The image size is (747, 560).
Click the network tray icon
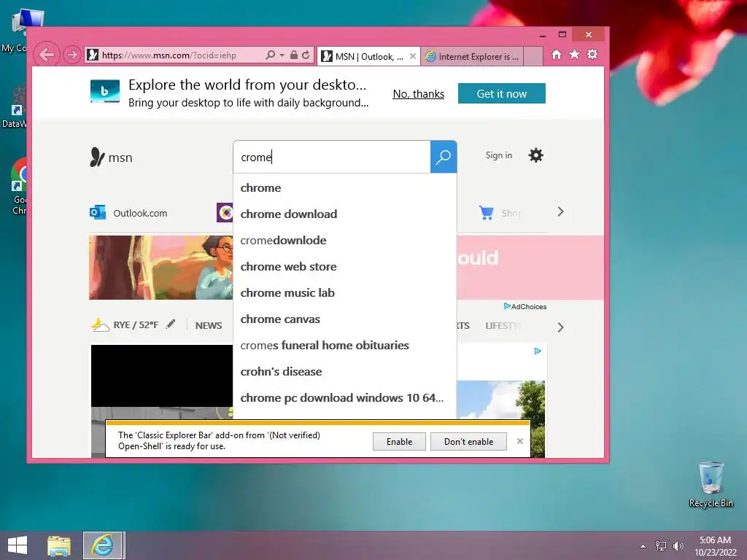point(661,545)
